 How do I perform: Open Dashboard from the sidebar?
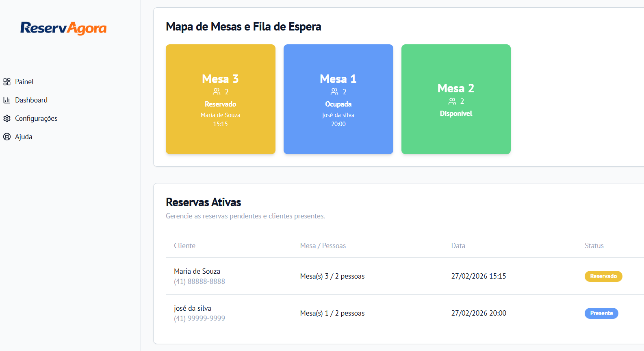coord(31,100)
